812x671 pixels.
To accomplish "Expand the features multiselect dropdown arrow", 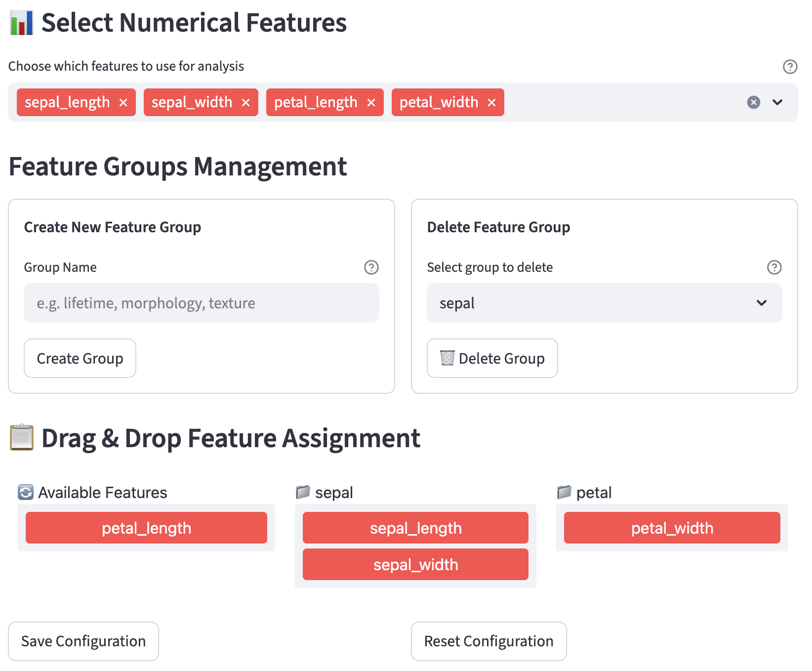I will [x=777, y=102].
